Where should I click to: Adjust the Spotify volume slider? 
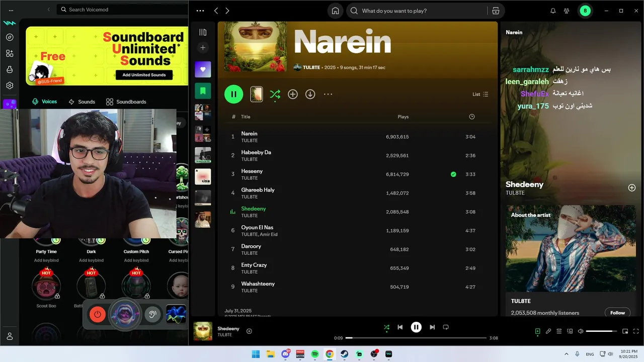tap(602, 331)
